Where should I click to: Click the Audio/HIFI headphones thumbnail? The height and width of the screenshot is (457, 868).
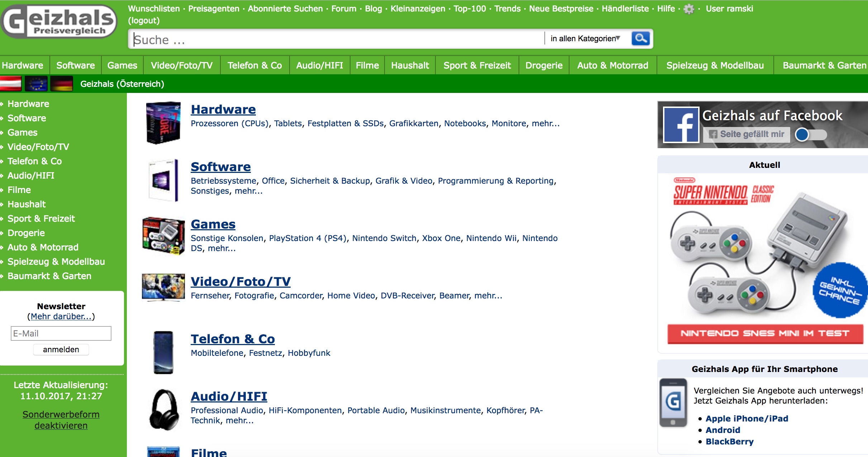coord(163,410)
